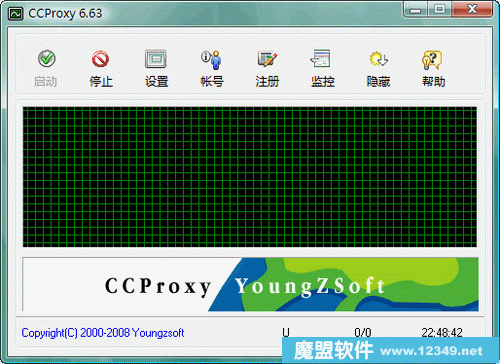Open the Copyright Youngzsoft link
500x364 pixels.
103,333
